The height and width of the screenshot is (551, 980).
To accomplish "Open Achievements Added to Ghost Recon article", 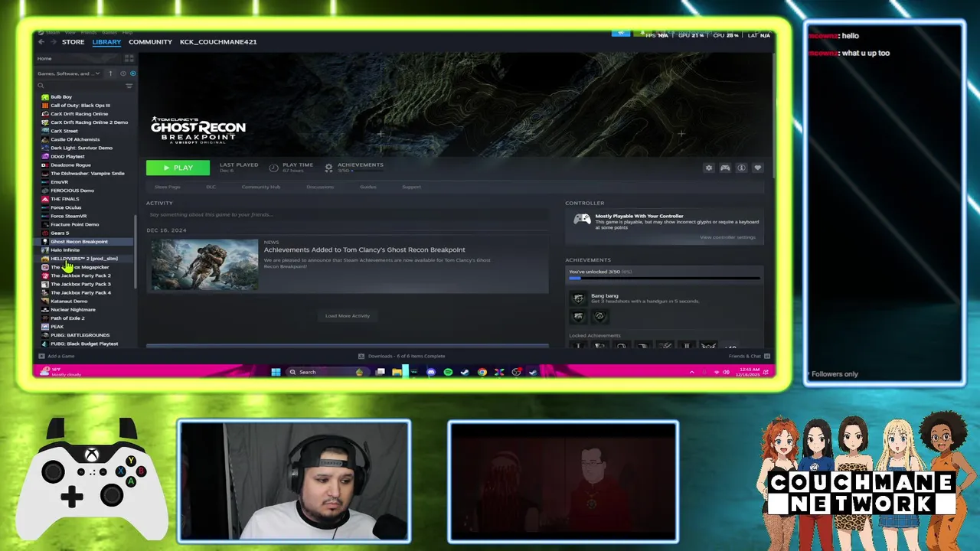I will tap(364, 249).
